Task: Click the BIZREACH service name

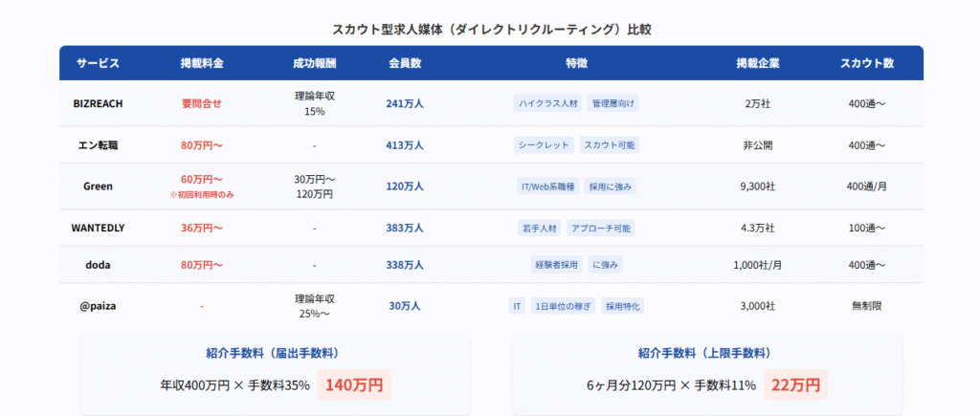Action: (x=98, y=103)
